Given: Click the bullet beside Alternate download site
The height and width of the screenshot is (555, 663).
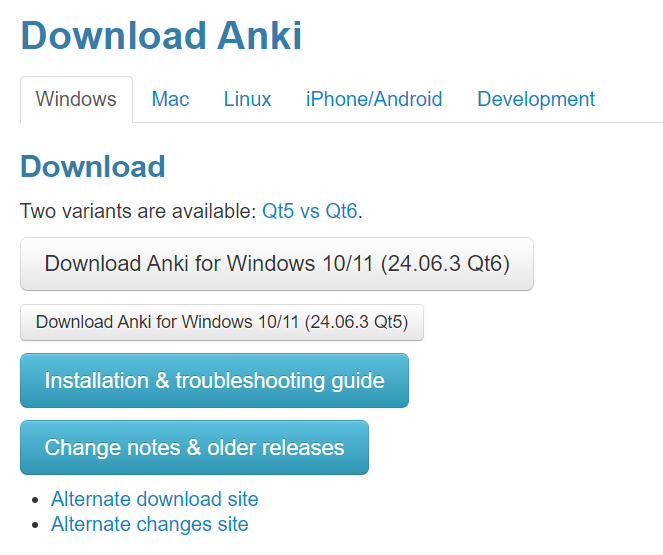Looking at the screenshot, I should pyautogui.click(x=35, y=500).
